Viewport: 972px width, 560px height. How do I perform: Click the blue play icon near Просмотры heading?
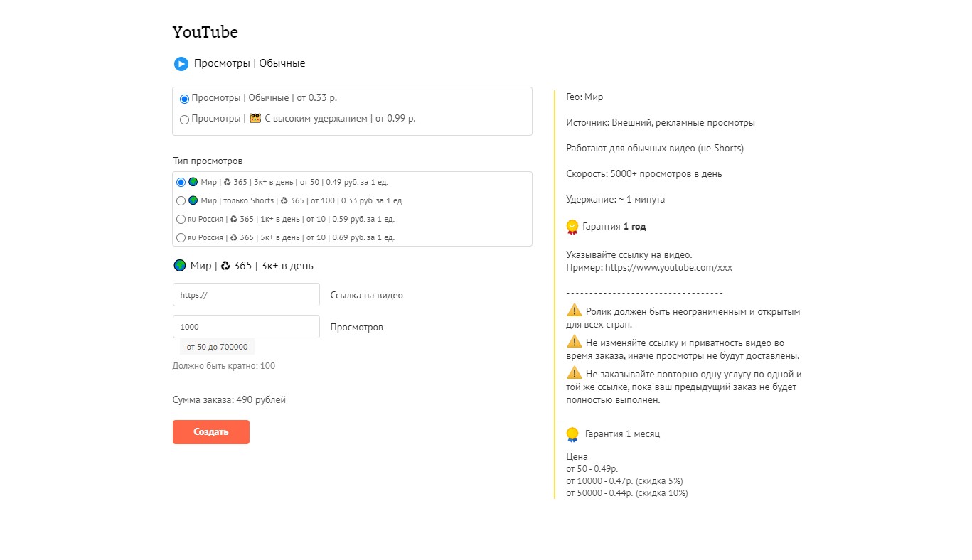(x=181, y=64)
